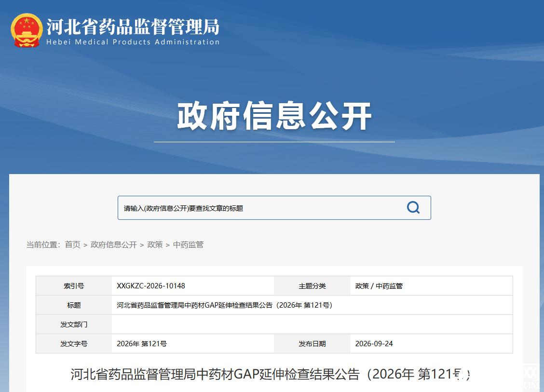Click the GAP announcement title in the 标题 row

tap(224, 305)
